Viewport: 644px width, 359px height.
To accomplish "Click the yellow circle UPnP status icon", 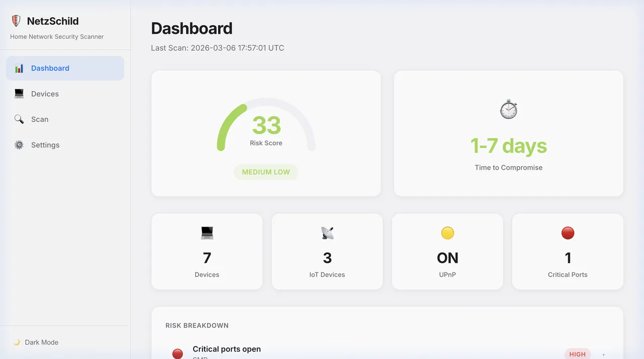I will pyautogui.click(x=447, y=233).
